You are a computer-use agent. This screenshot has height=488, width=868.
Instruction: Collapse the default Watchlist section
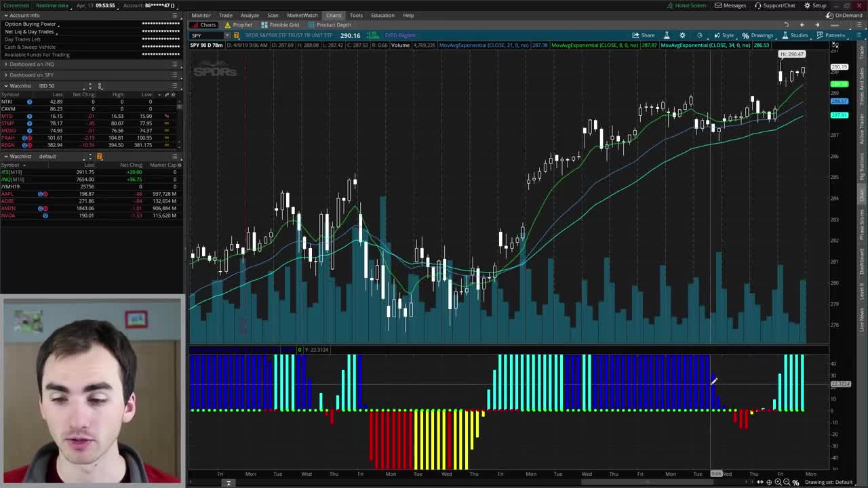click(5, 157)
